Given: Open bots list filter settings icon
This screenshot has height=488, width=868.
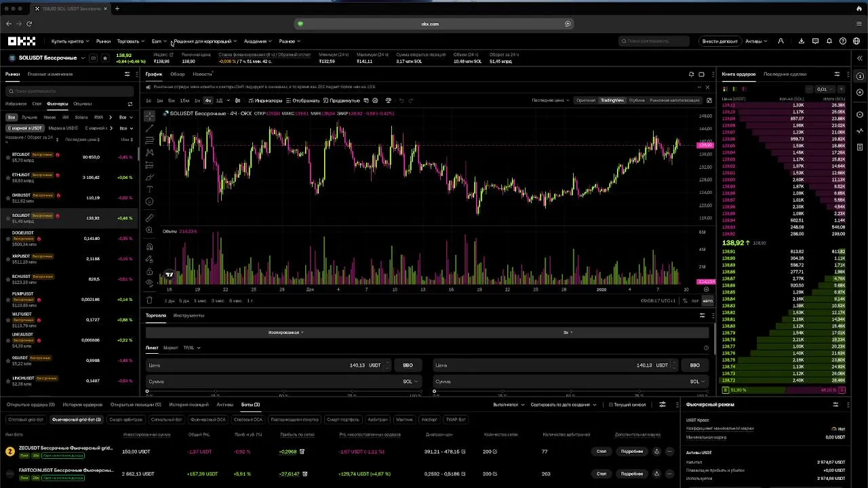Looking at the screenshot, I should (x=663, y=405).
